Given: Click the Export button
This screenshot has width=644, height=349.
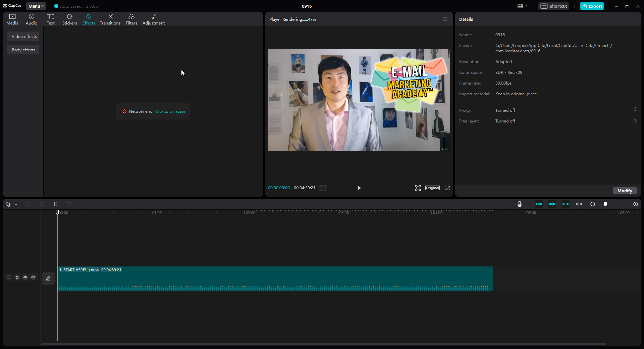Looking at the screenshot, I should [592, 6].
